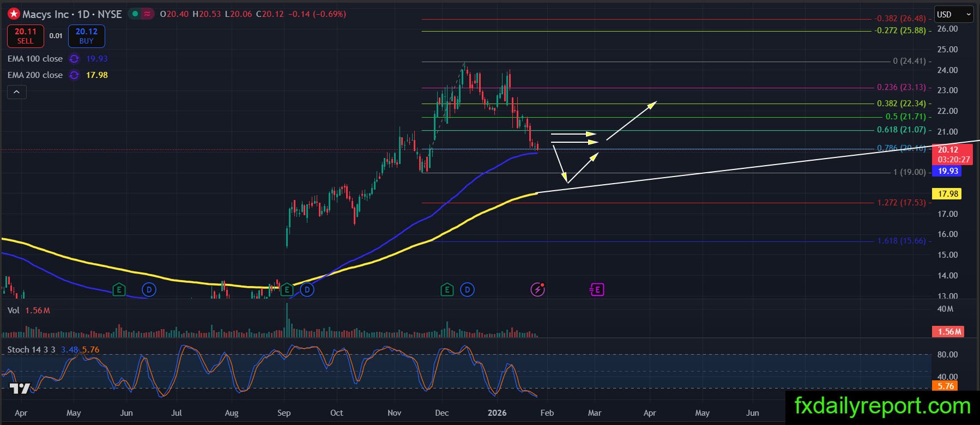
Task: Open the green earnings marker near September
Action: (286, 290)
